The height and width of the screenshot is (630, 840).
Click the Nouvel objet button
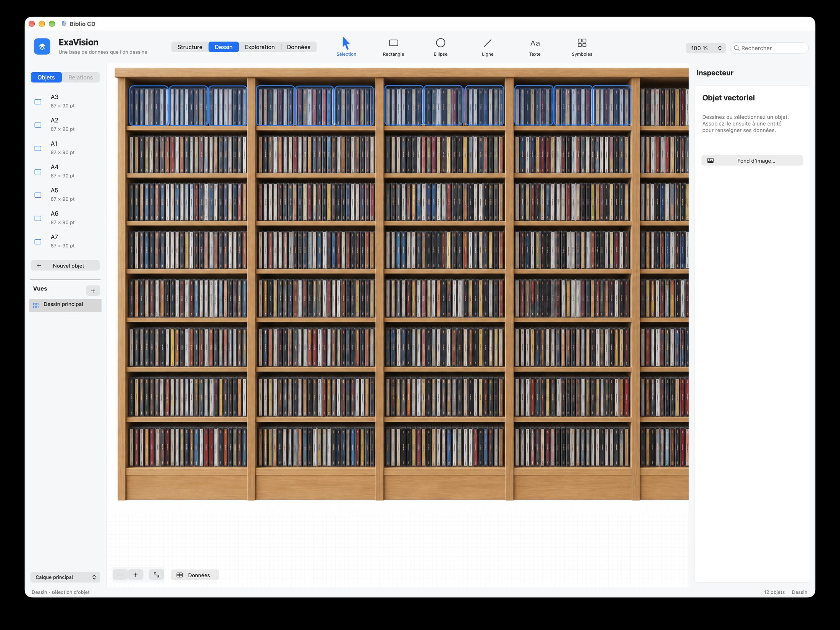tap(65, 266)
